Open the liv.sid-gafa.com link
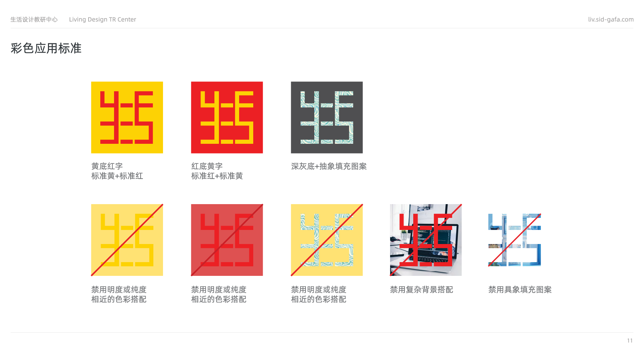 click(x=611, y=19)
